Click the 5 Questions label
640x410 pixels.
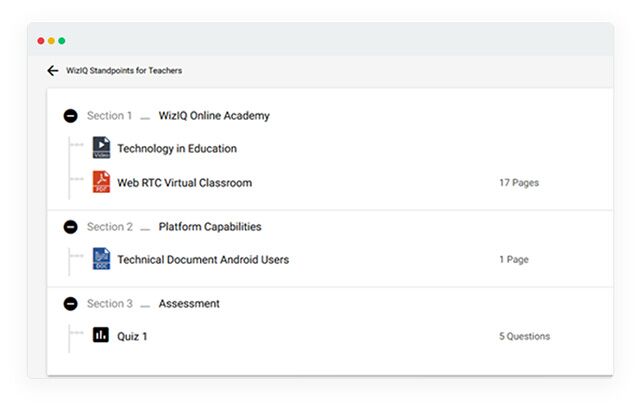click(x=524, y=337)
